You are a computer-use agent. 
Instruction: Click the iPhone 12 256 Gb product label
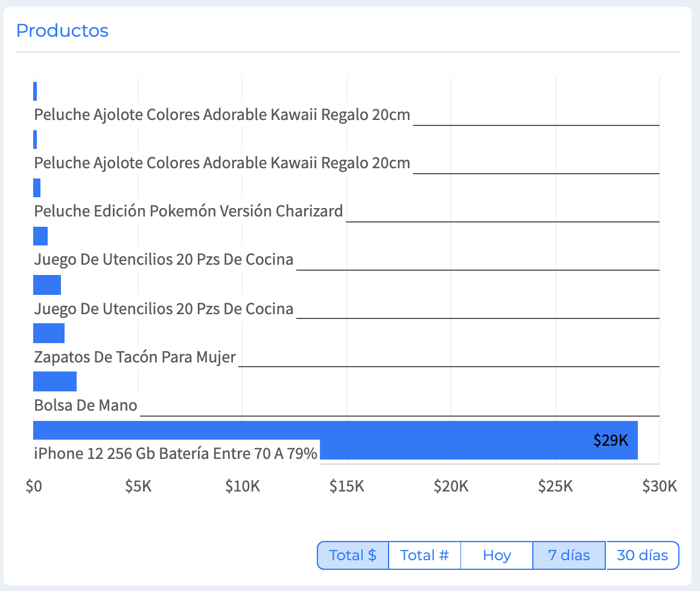tap(176, 454)
